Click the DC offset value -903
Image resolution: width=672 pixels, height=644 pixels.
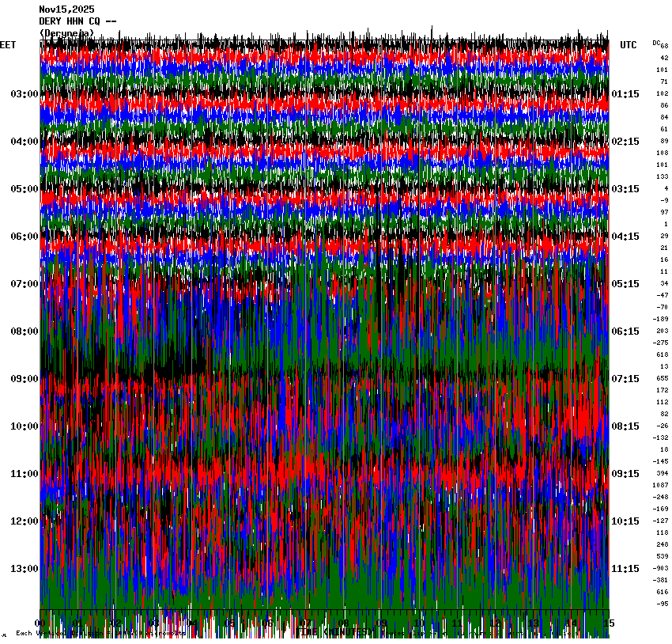tap(661, 568)
